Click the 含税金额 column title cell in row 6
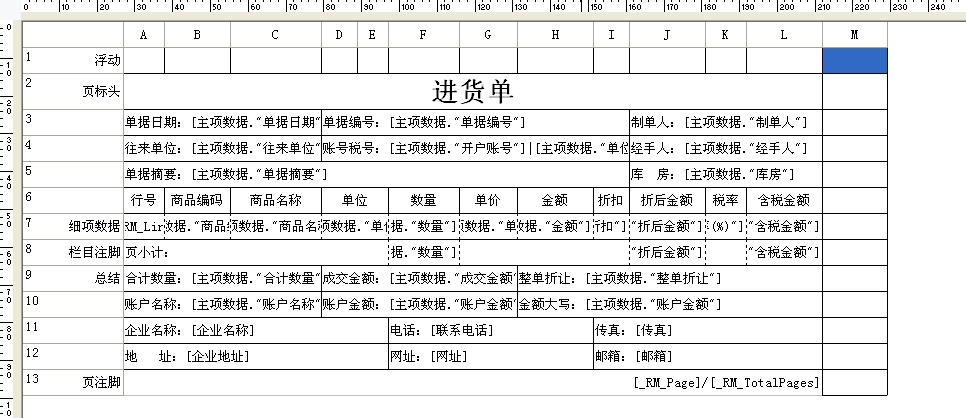 pyautogui.click(x=784, y=200)
